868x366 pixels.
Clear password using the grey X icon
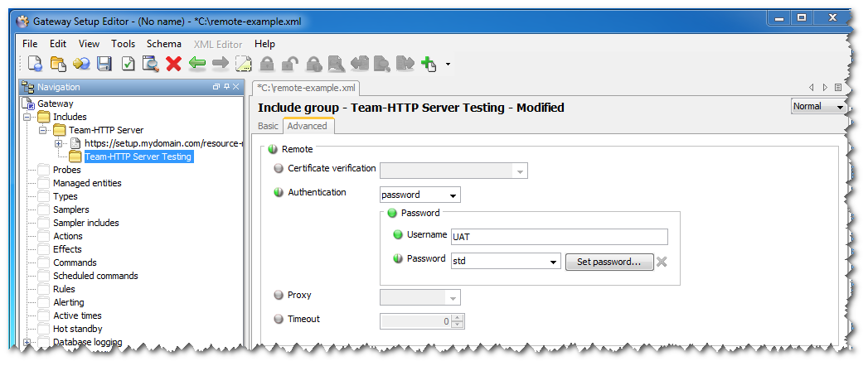click(x=662, y=262)
